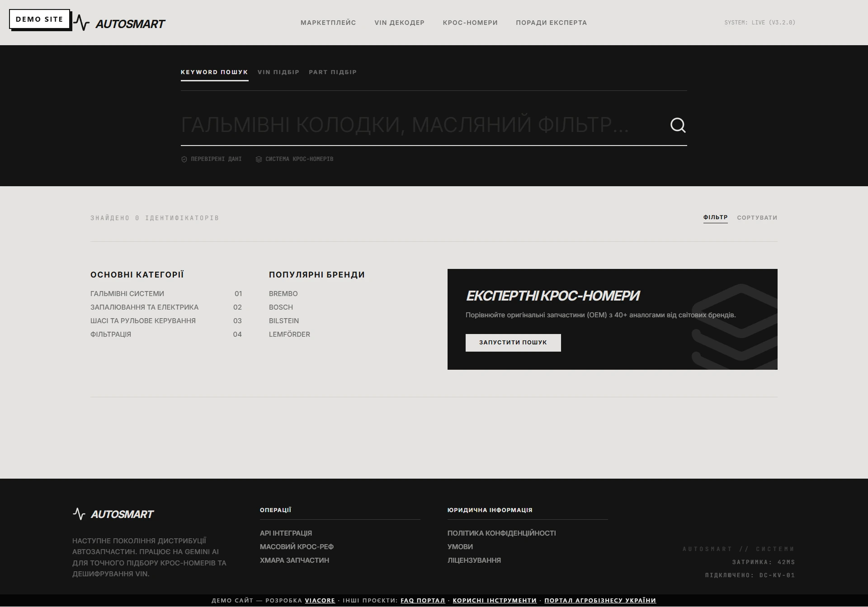868x607 pixels.
Task: Switch to the PART ПІДБІР tab
Action: tap(333, 72)
